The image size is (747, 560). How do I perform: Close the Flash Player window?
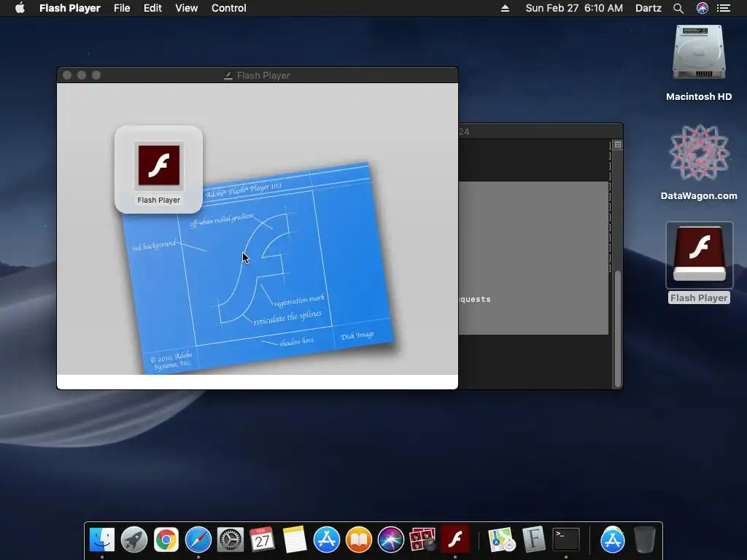point(67,75)
